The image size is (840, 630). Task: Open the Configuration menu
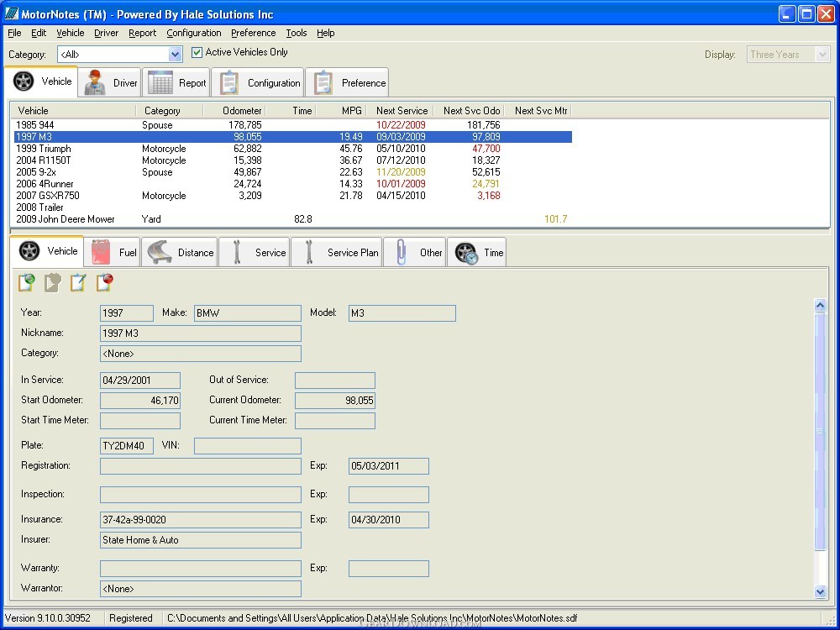point(194,33)
